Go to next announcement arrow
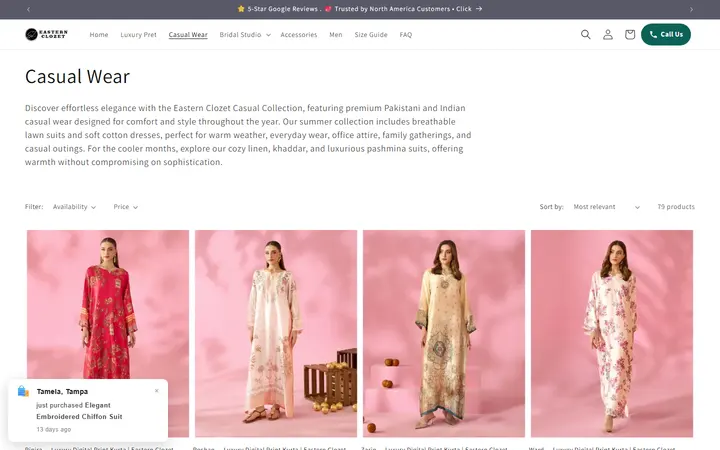The height and width of the screenshot is (450, 720). click(691, 9)
